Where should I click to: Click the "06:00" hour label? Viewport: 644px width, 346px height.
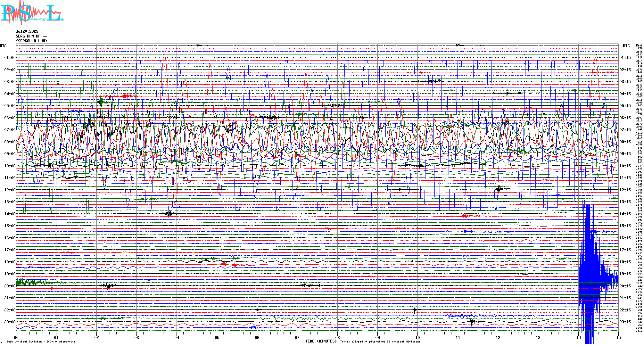(x=10, y=118)
